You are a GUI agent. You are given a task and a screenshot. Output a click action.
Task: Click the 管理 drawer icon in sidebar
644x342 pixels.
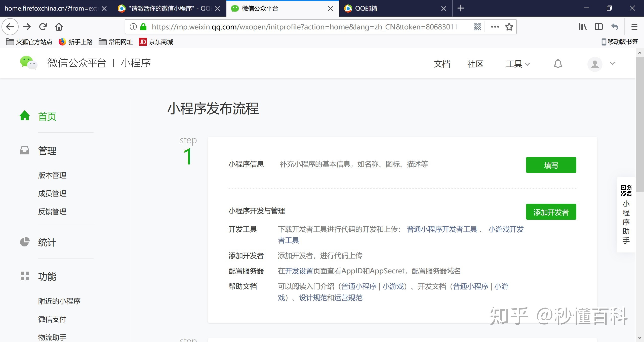tap(24, 150)
